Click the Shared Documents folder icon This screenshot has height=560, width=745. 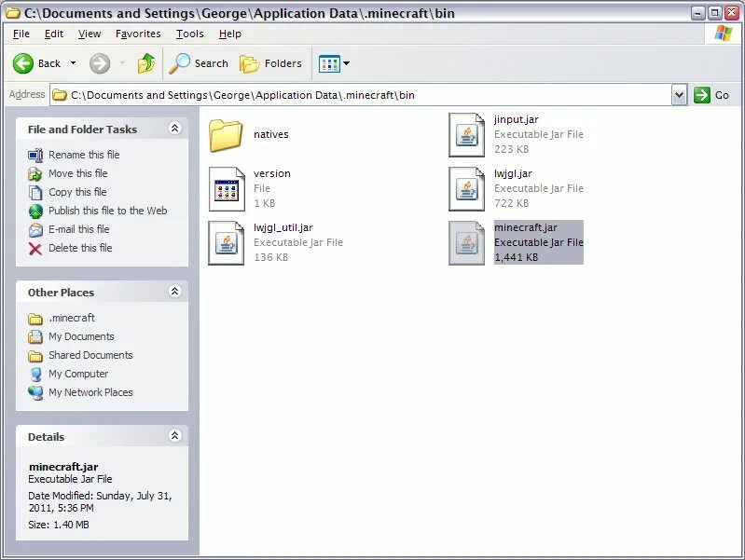pos(35,356)
